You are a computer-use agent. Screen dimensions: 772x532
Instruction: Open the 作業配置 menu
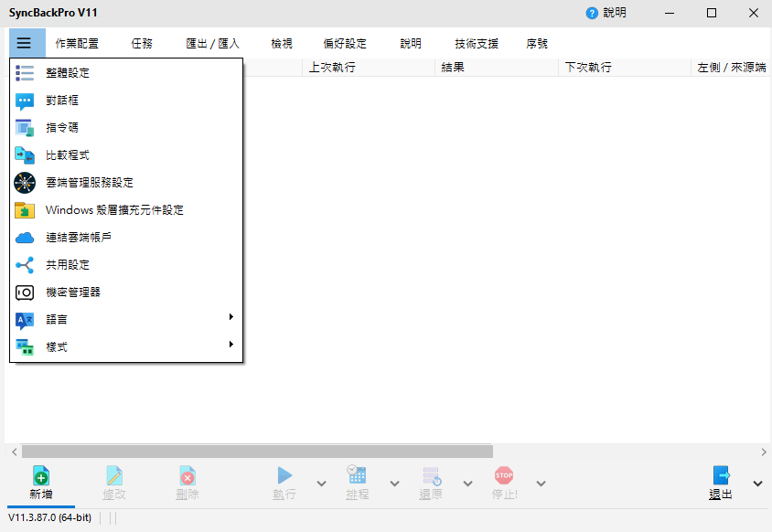click(77, 43)
